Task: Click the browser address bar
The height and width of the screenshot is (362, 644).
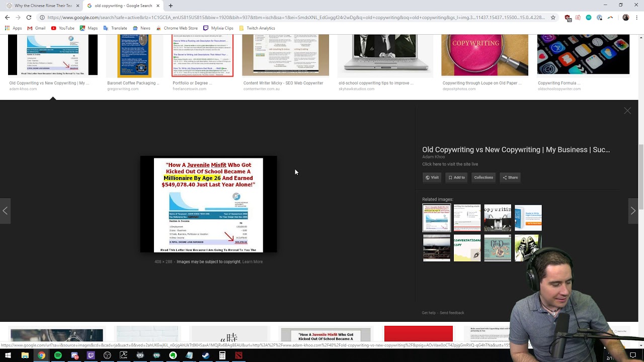Action: [297, 17]
